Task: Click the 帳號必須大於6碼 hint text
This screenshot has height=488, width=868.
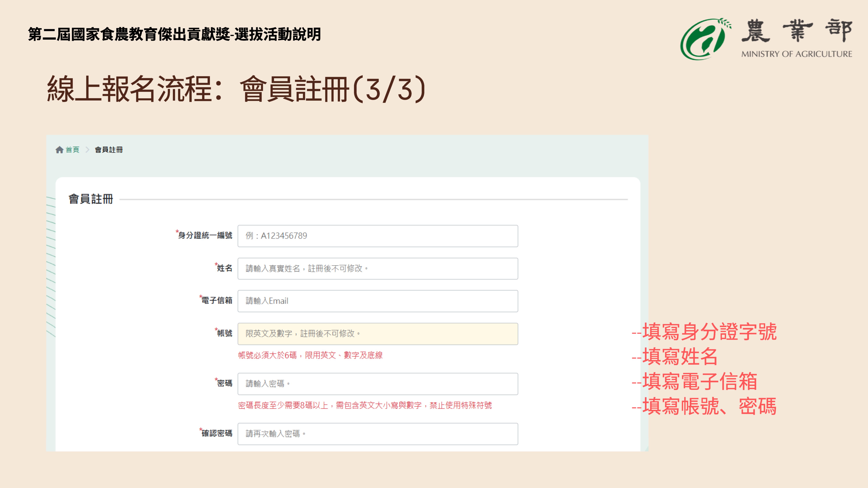Action: (x=310, y=355)
